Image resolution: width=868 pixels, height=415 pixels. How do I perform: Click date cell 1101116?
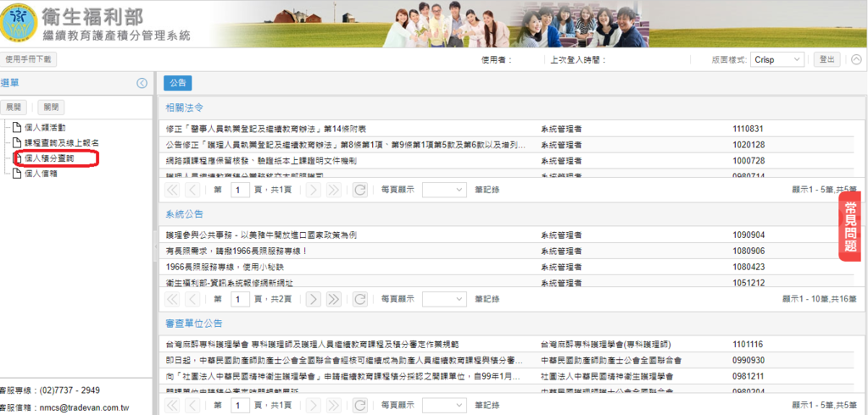748,344
